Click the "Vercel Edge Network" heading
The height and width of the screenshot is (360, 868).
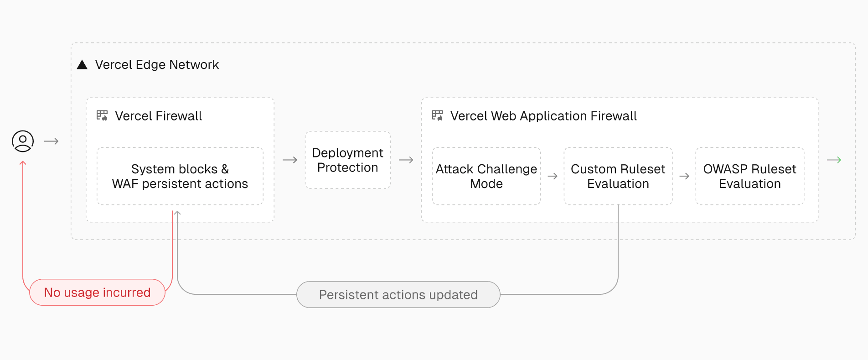point(157,65)
